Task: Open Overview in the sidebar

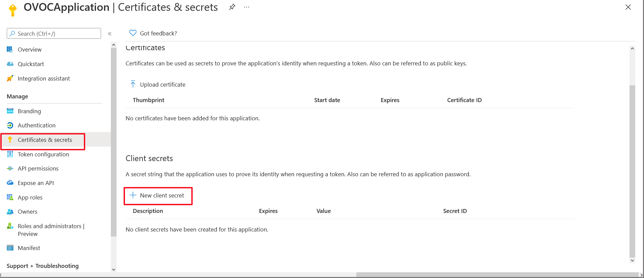Action: click(30, 50)
